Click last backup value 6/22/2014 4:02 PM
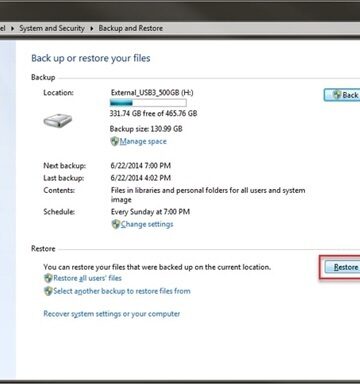Image resolution: width=360 pixels, height=384 pixels. 140,178
